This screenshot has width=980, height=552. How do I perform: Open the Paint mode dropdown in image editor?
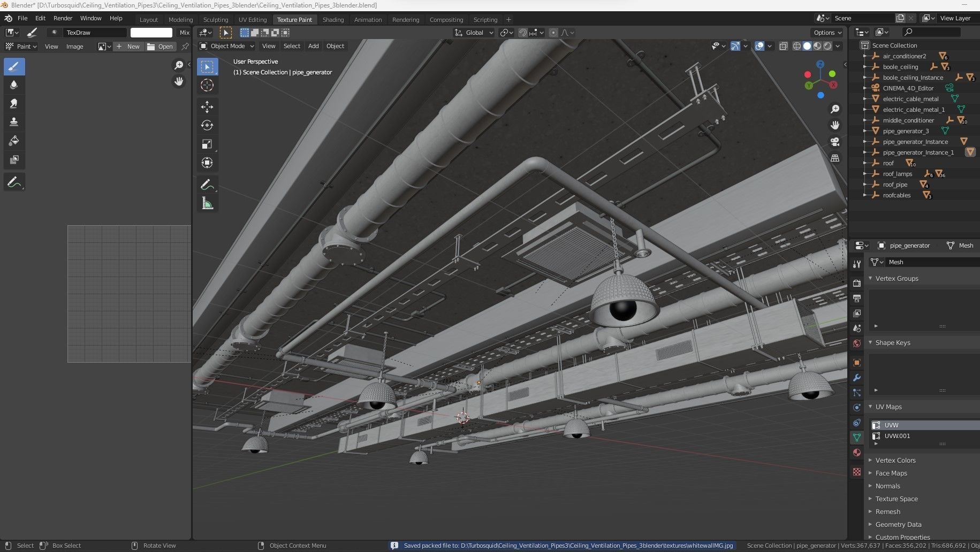pyautogui.click(x=21, y=47)
